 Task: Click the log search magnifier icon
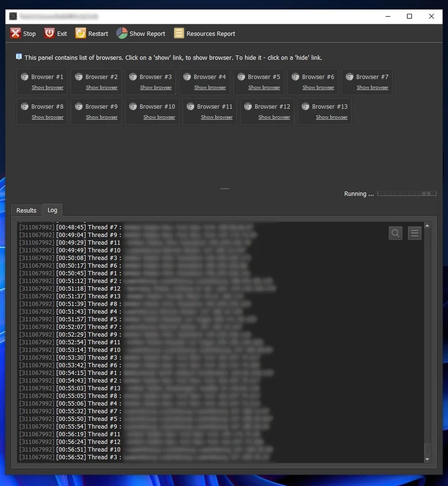click(x=395, y=233)
